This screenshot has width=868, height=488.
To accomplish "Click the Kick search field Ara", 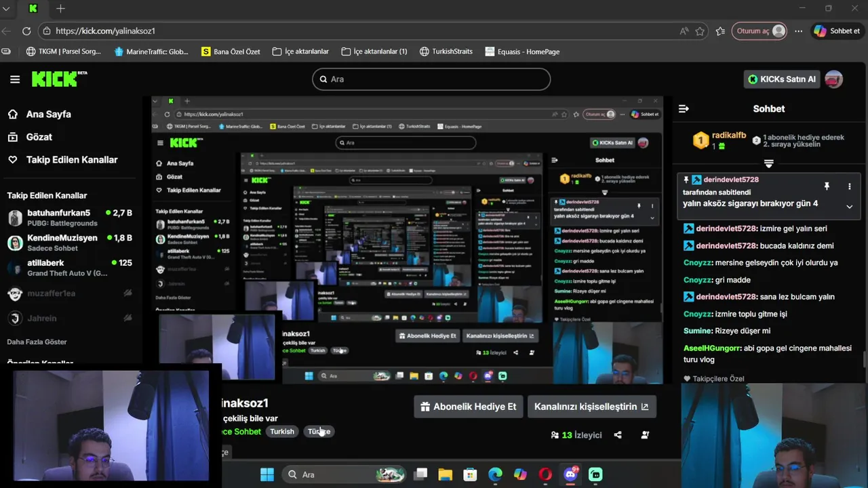I will (431, 79).
